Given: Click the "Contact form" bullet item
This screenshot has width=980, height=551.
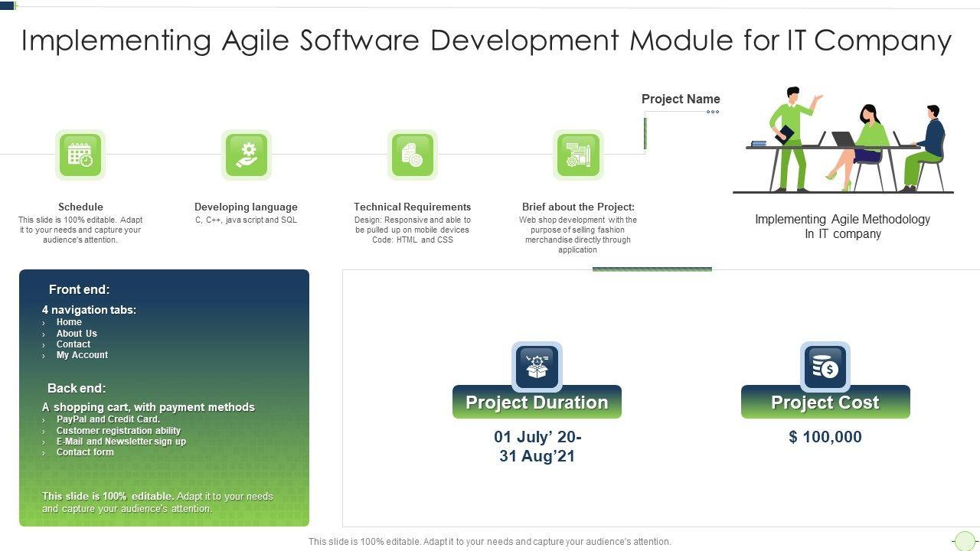Looking at the screenshot, I should click(85, 452).
